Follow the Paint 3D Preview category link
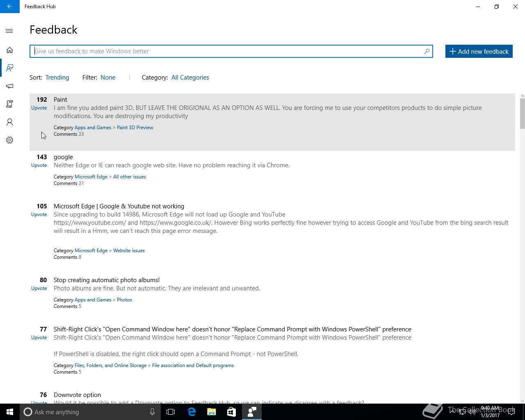This screenshot has width=525, height=420. click(x=135, y=128)
